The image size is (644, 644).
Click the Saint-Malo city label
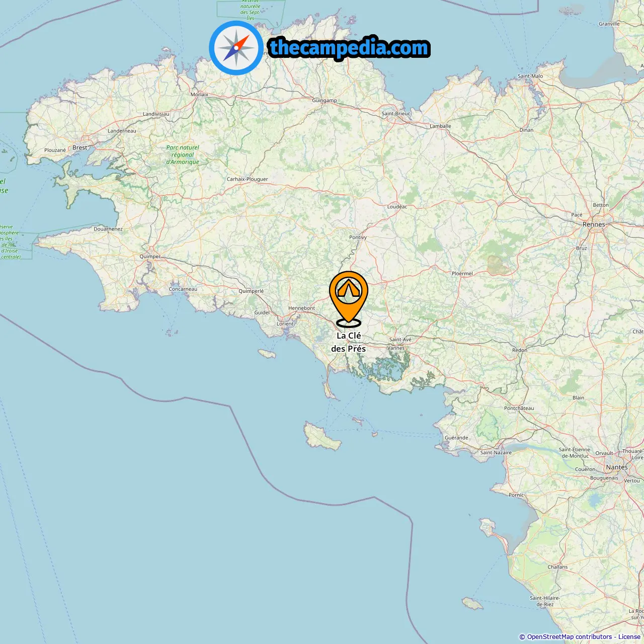(530, 76)
